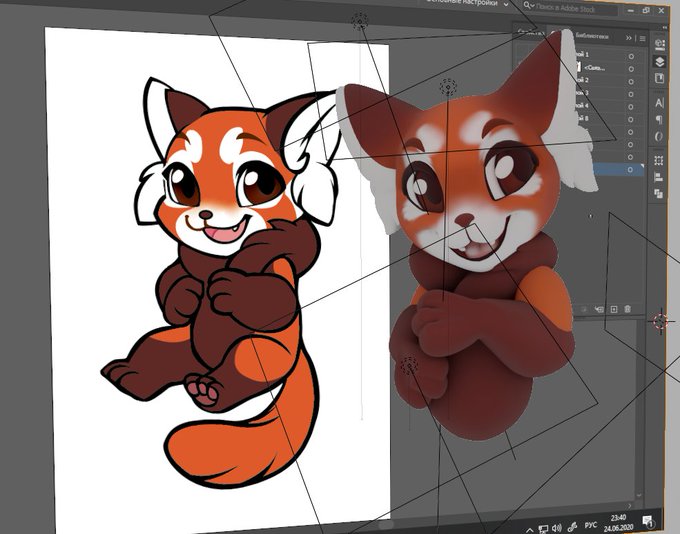Open the network icon in the taskbar
680x534 pixels.
(543, 529)
